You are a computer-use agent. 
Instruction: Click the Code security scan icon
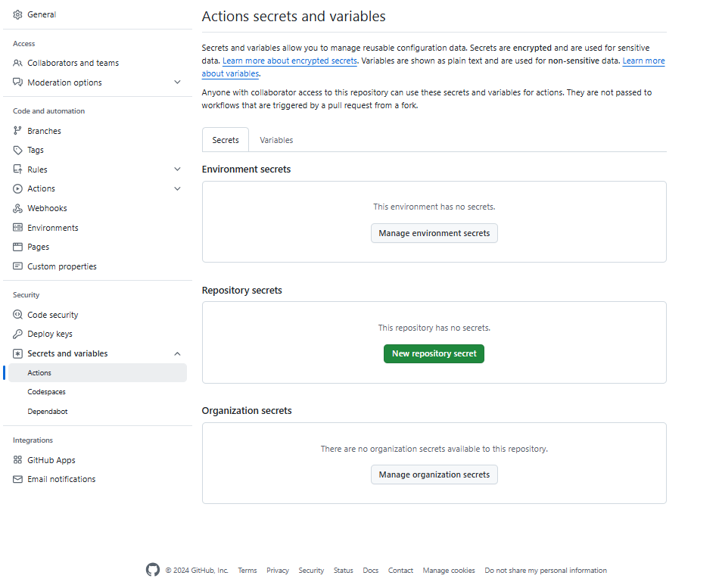(17, 315)
